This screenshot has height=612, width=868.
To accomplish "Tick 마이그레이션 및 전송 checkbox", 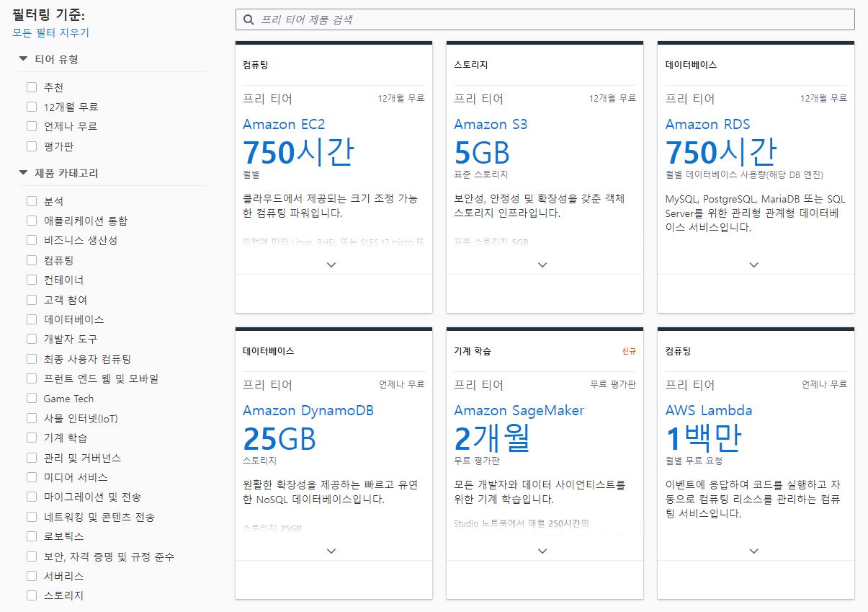I will [32, 497].
